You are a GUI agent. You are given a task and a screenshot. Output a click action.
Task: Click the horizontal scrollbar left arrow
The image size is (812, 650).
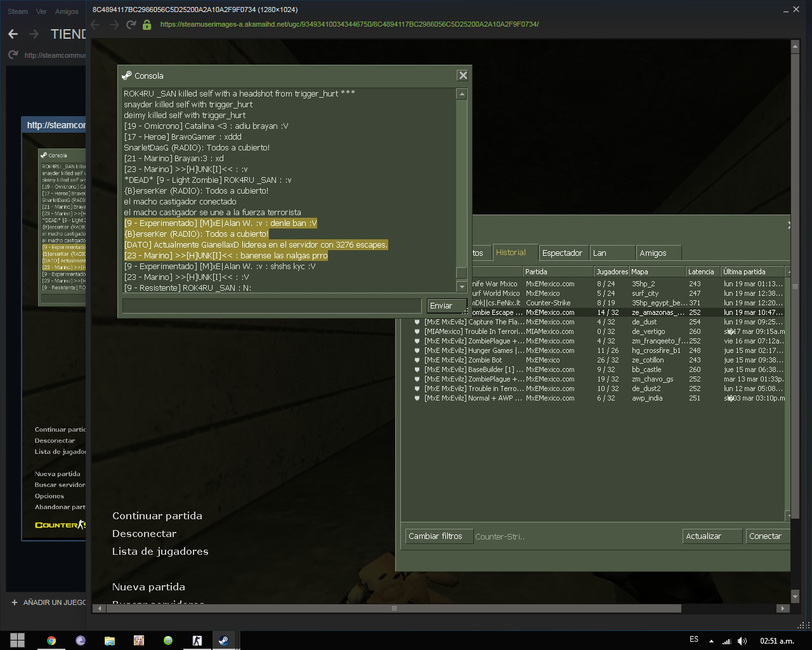(x=99, y=608)
